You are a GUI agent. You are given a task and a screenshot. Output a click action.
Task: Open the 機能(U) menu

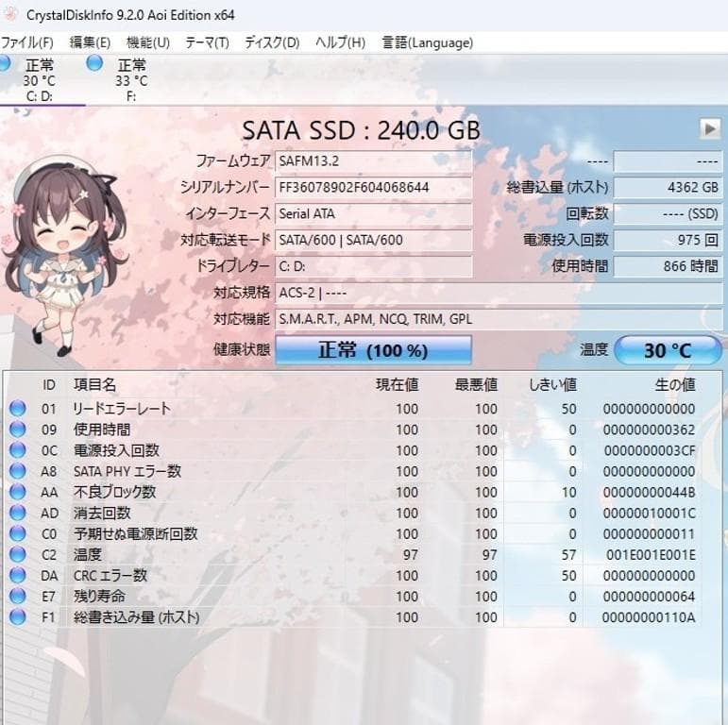coord(148,42)
